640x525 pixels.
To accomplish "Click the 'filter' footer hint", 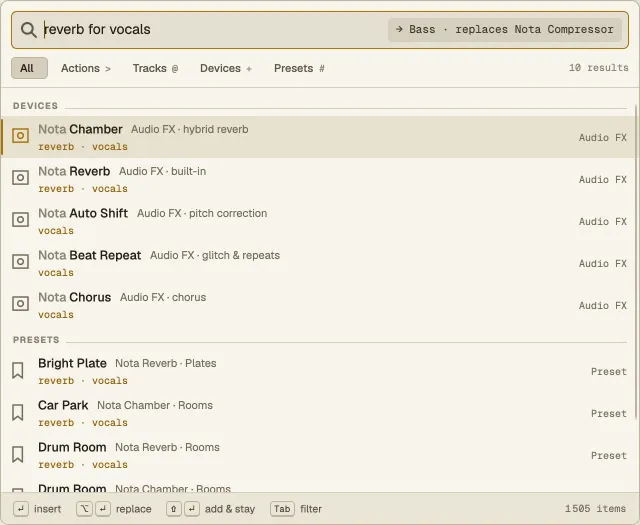I will (311, 509).
